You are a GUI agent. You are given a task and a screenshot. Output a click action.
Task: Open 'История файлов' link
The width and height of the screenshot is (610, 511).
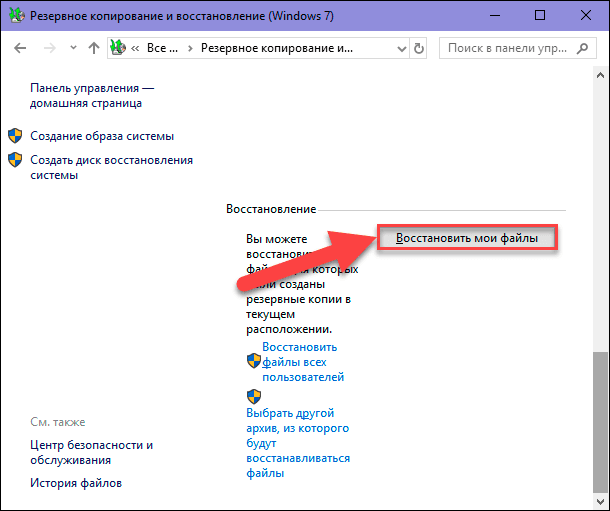click(x=76, y=483)
